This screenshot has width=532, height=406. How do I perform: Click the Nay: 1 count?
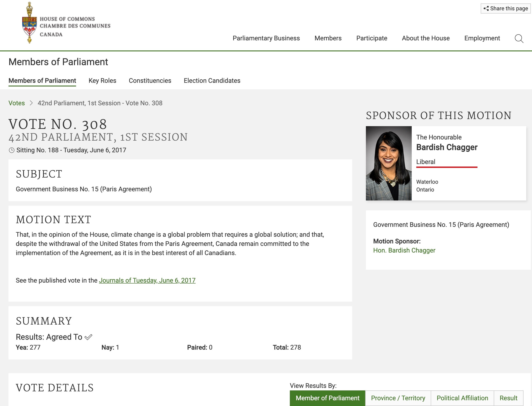coord(110,347)
